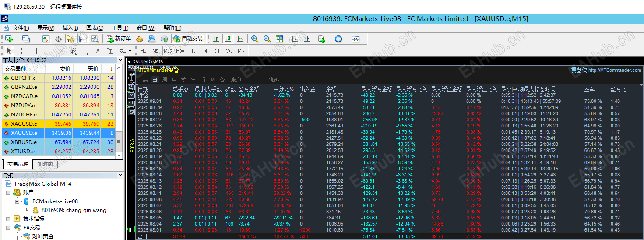Zoom in on the chart
644x240 pixels.
(254, 39)
